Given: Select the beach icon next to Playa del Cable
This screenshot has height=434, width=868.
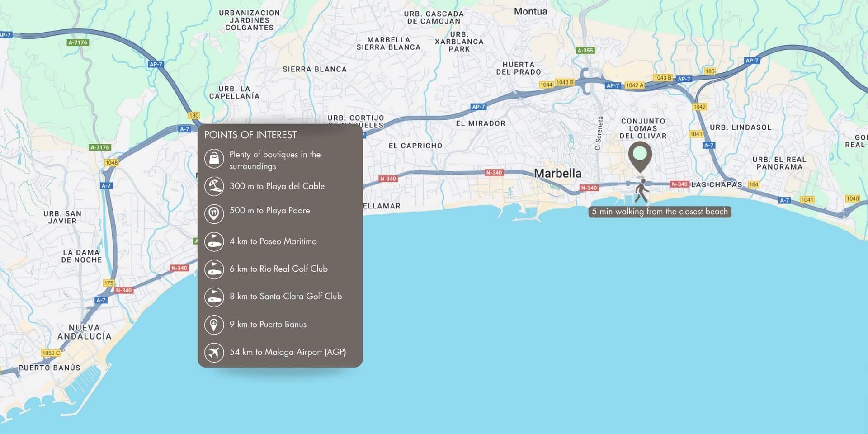Looking at the screenshot, I should coord(215,185).
